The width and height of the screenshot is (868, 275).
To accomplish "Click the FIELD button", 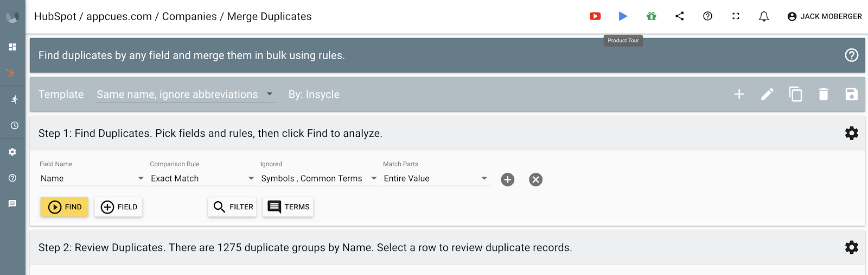I will [x=118, y=207].
